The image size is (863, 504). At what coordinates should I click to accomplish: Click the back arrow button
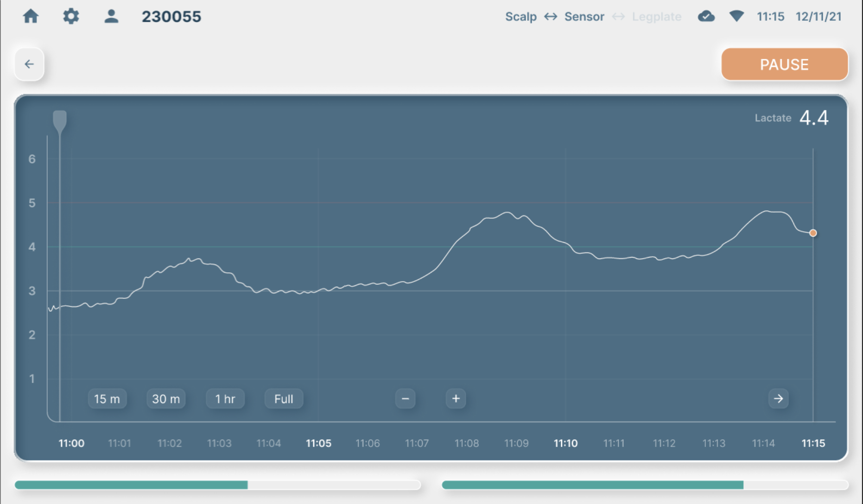[29, 64]
